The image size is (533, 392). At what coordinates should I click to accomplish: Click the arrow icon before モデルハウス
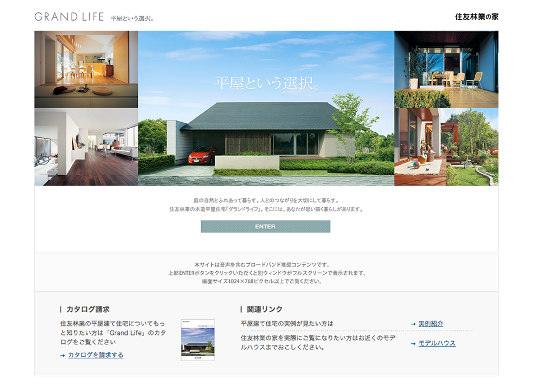pyautogui.click(x=413, y=344)
